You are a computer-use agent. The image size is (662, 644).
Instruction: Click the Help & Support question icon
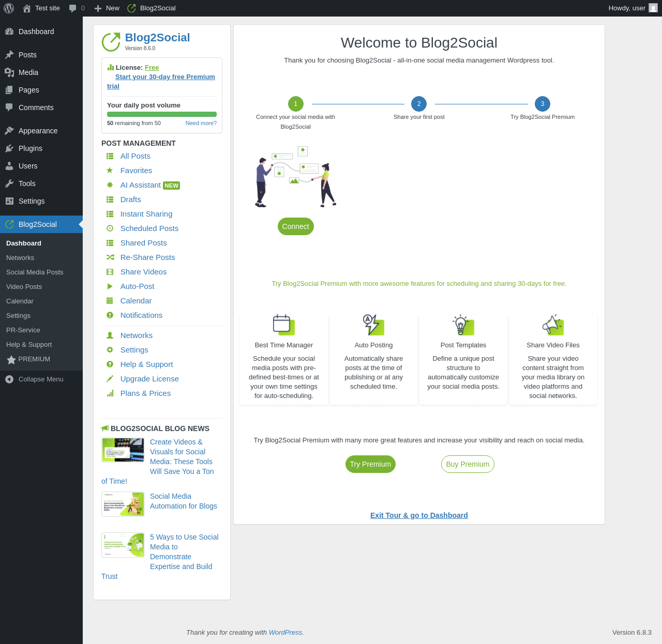pos(110,364)
